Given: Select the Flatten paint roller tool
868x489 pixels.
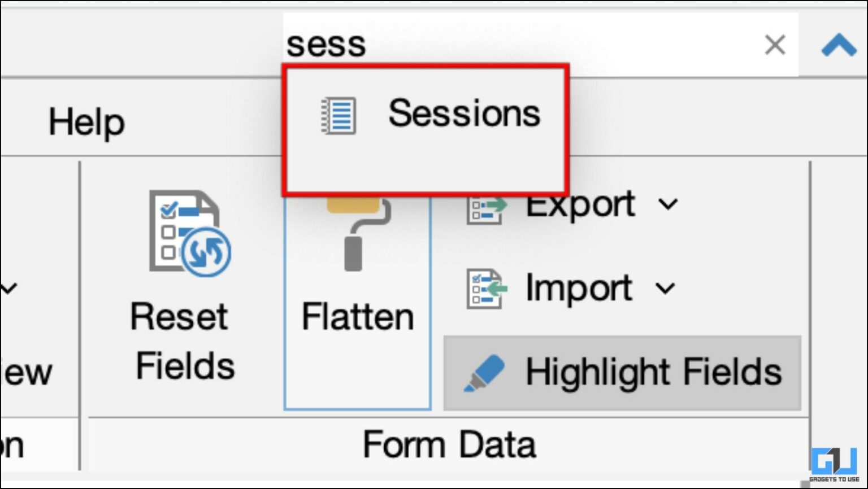Looking at the screenshot, I should pyautogui.click(x=356, y=243).
